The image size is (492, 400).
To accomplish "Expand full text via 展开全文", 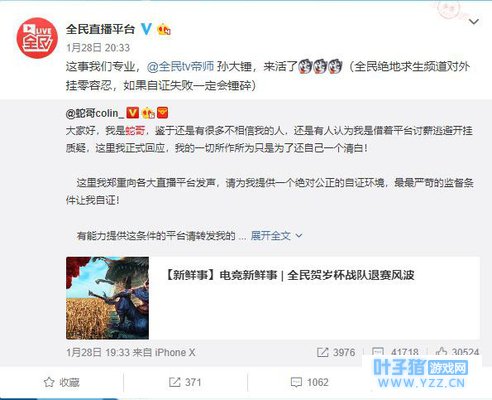I will click(271, 236).
